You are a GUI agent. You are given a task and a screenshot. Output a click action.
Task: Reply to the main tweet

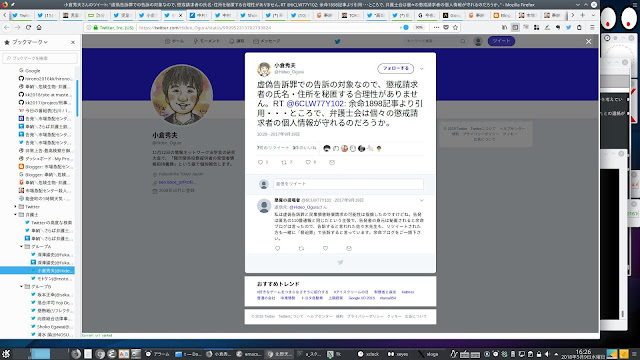click(260, 162)
